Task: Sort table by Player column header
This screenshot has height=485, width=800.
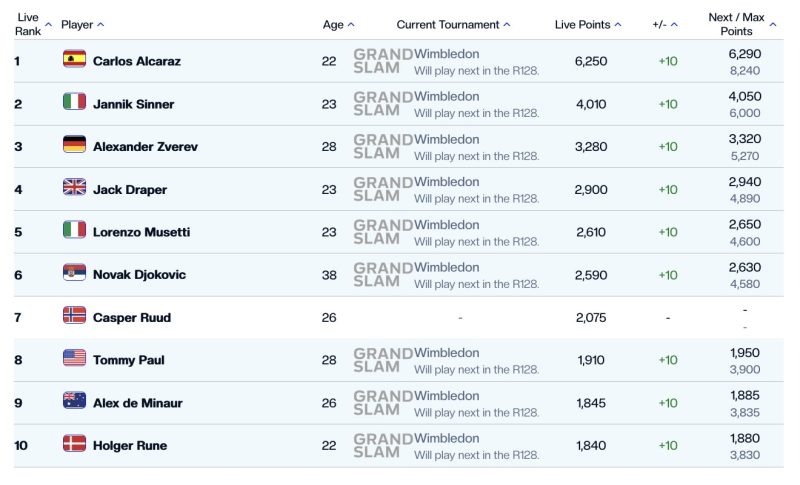Action: click(x=81, y=24)
